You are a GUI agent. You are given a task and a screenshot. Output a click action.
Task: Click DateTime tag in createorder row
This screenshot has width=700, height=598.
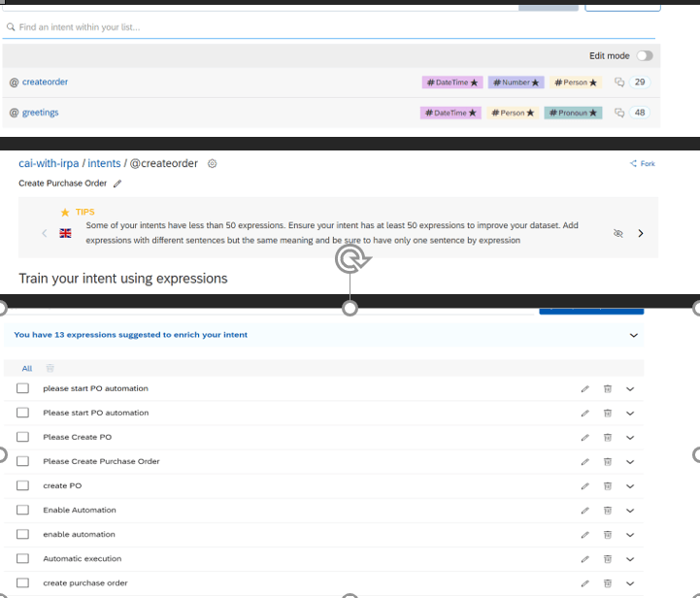tap(452, 83)
